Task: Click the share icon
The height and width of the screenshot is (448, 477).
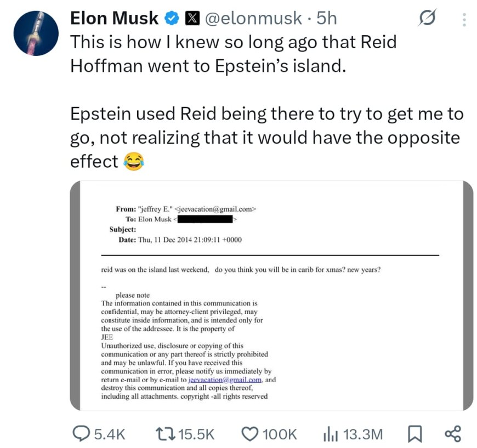Action: click(452, 434)
